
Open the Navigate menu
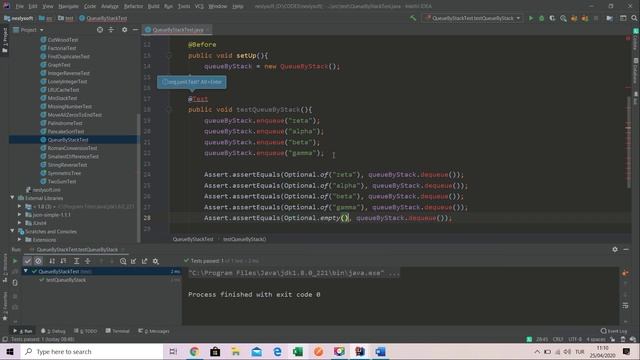(x=68, y=7)
